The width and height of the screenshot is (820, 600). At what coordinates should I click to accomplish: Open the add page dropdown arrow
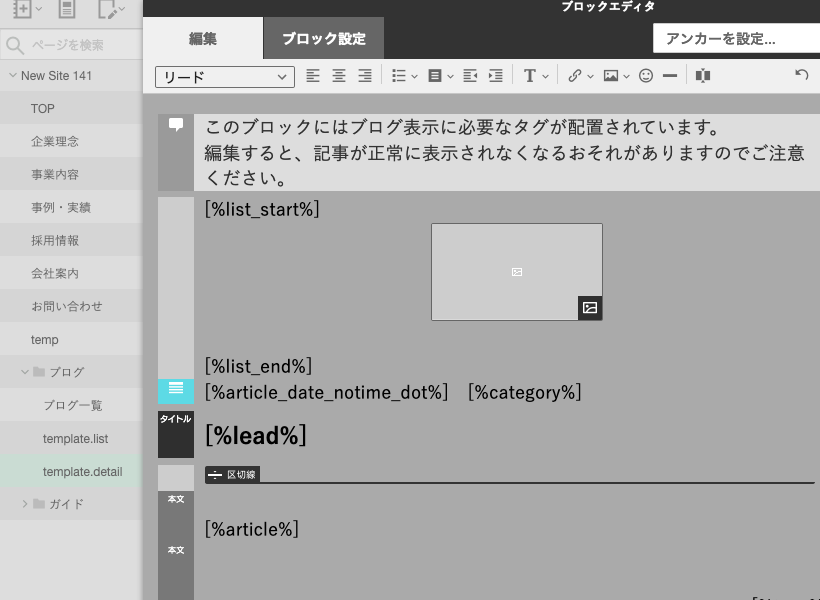38,9
